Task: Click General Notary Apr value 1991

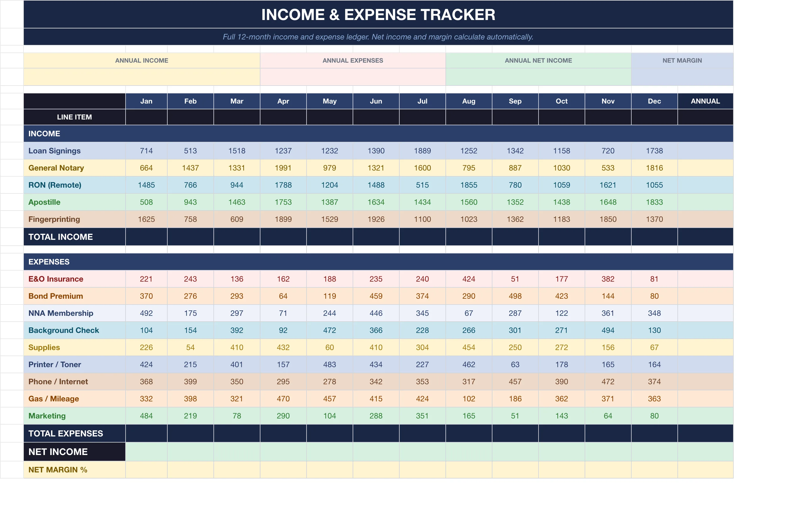Action: point(283,168)
